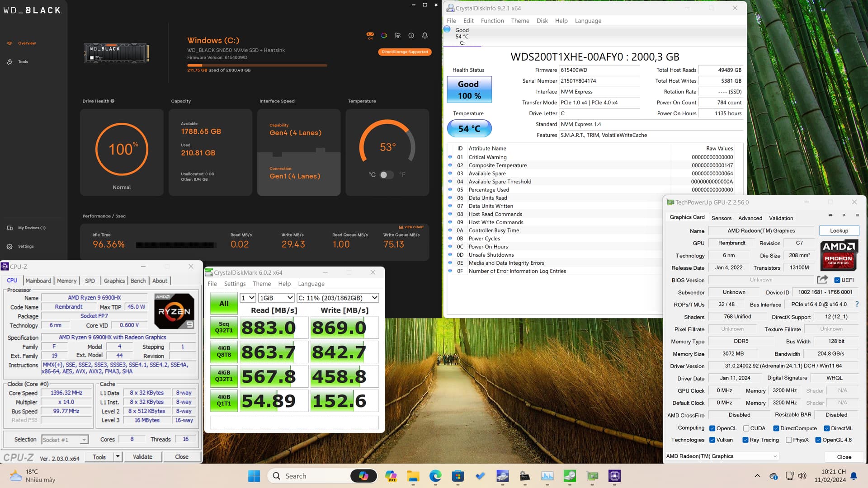The width and height of the screenshot is (868, 488).
Task: Click the Drive Health help question mark icon
Action: coord(113,101)
